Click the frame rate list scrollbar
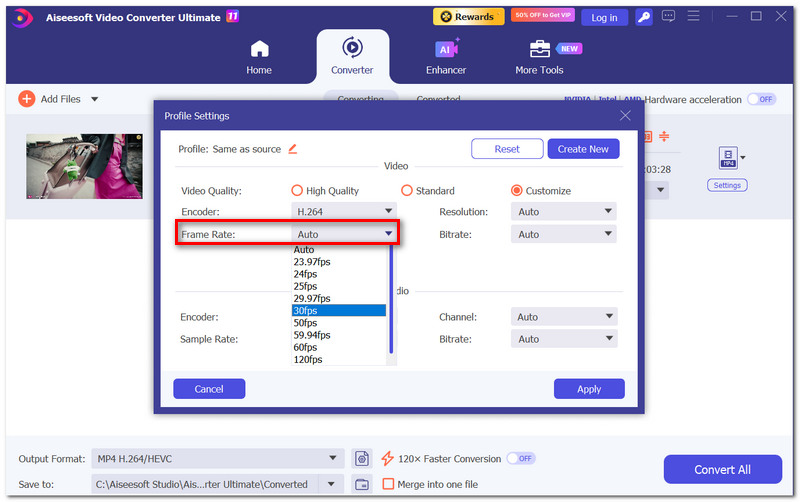The height and width of the screenshot is (502, 800). coord(391,300)
